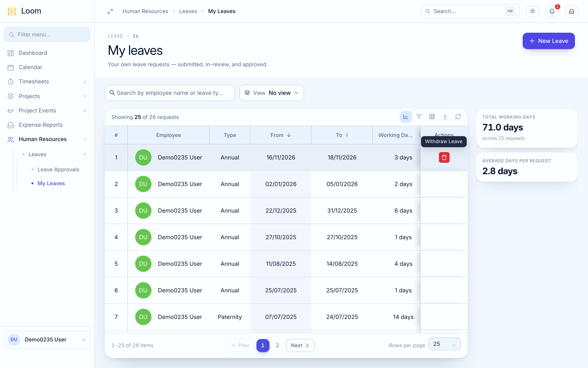Open Demo0235 User account menu

pyautogui.click(x=47, y=340)
